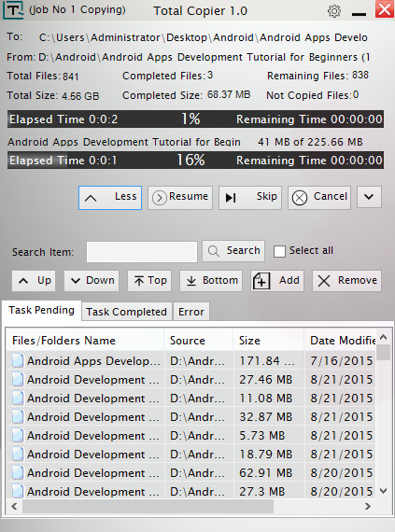Sort by the Source column header

pos(199,341)
